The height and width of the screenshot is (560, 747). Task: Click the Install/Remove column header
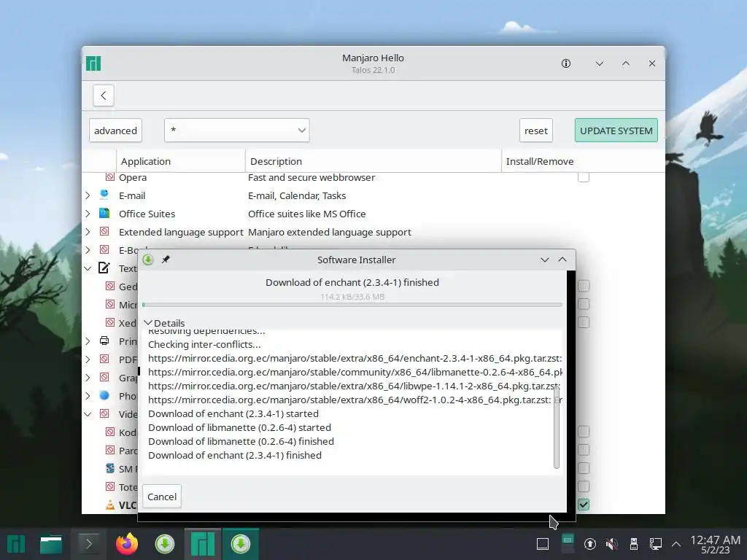[x=583, y=161]
